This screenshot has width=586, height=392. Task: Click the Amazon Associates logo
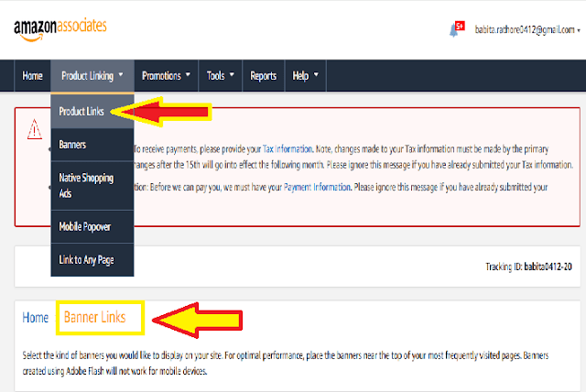60,29
